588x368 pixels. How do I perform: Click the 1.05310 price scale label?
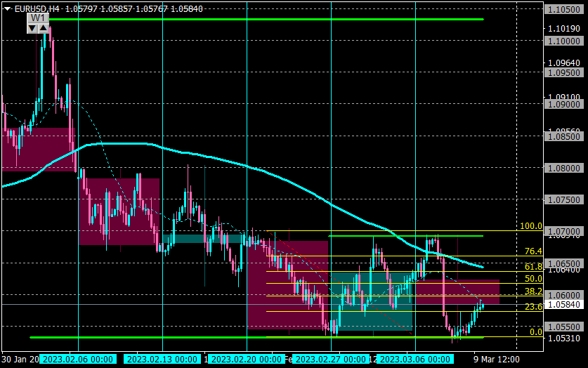tap(564, 339)
